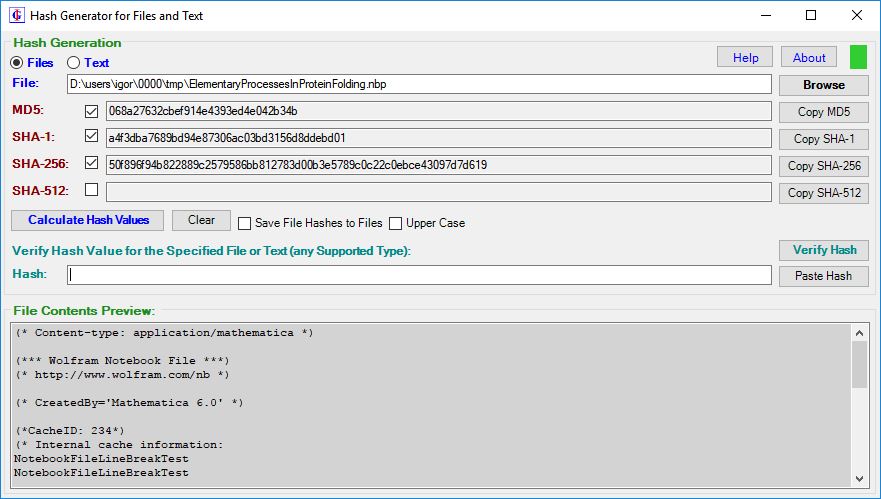Select the Text radio button
The height and width of the screenshot is (499, 881).
pos(73,63)
